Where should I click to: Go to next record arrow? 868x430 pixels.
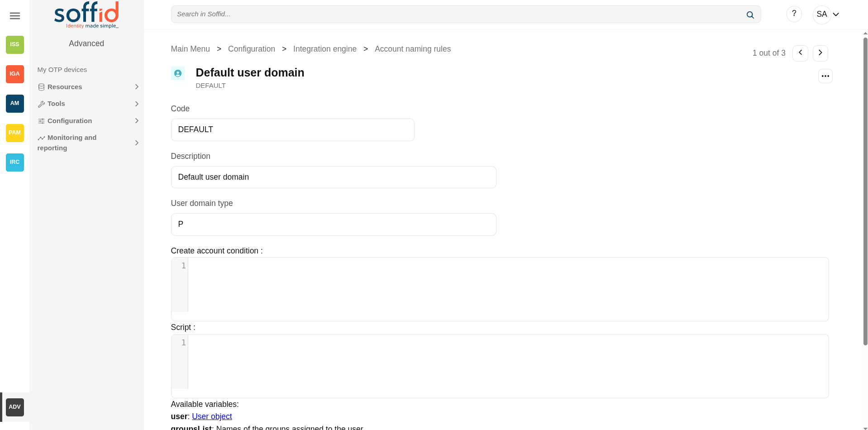[820, 53]
